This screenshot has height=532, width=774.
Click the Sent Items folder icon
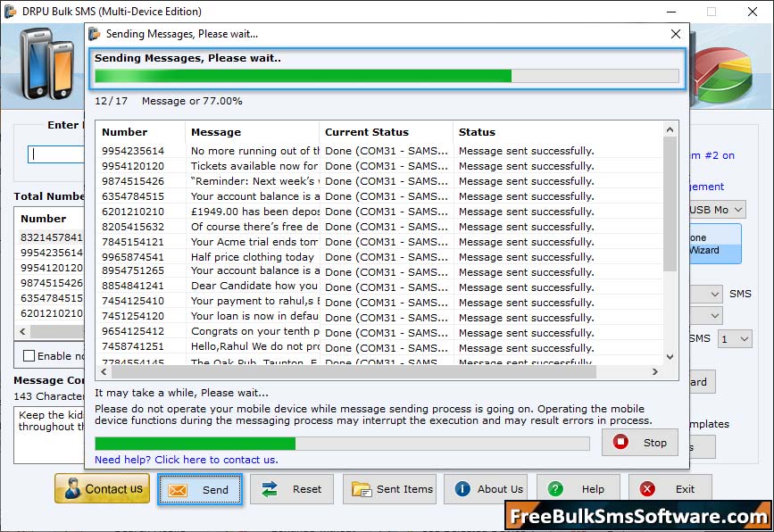coord(362,489)
